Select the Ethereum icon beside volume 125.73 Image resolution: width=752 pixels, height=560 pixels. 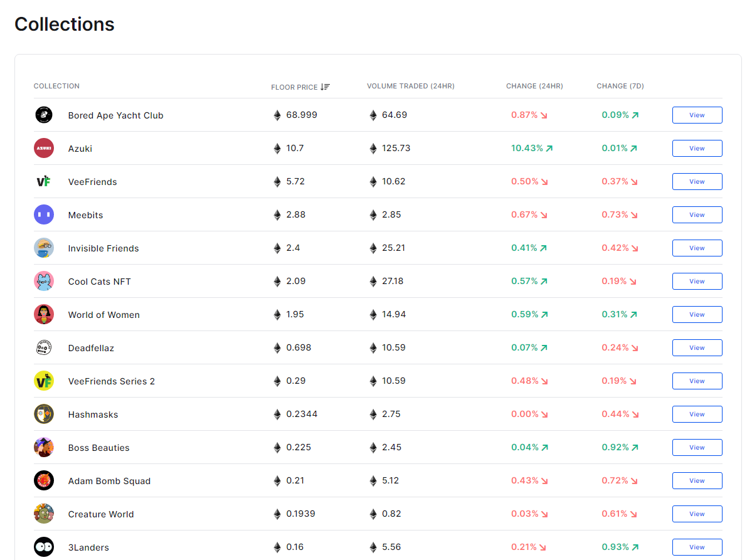373,148
